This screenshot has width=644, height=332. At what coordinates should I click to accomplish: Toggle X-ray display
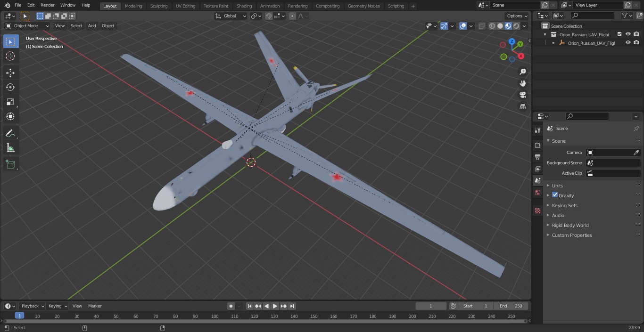coord(481,26)
